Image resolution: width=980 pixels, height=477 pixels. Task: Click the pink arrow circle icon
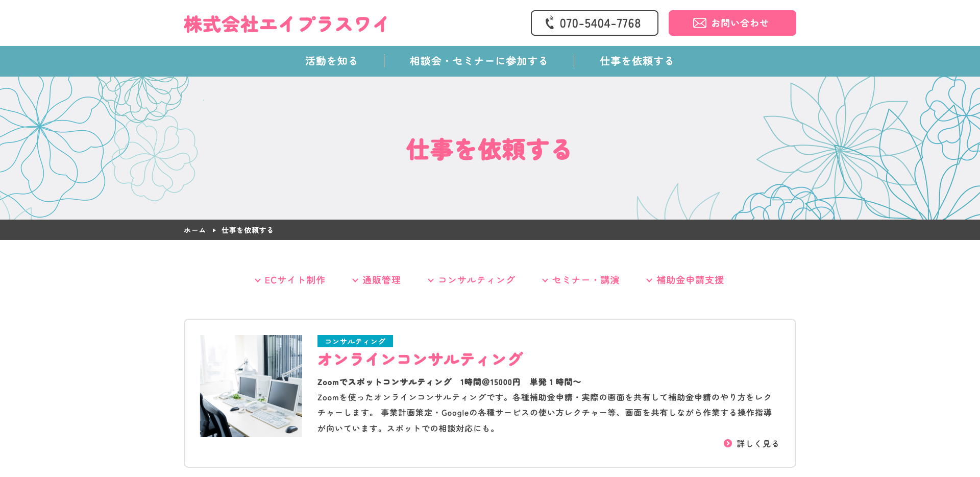728,443
